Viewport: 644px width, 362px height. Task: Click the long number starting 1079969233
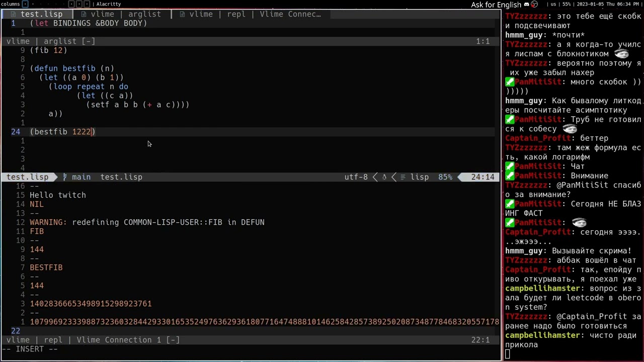(264, 322)
